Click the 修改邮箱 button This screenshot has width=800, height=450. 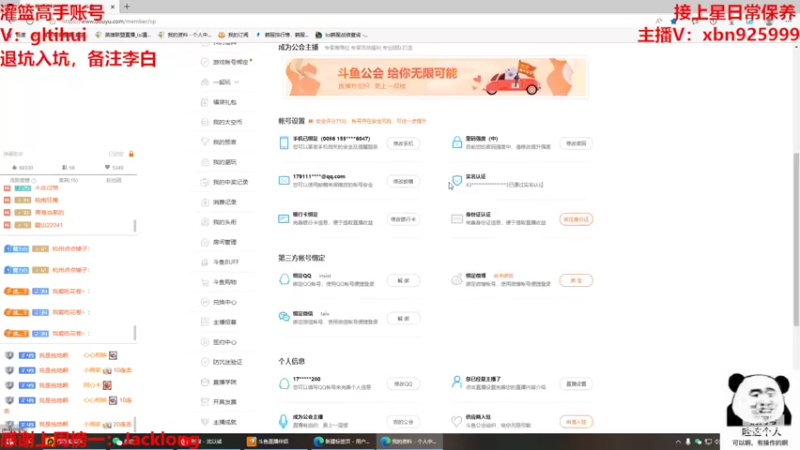point(403,181)
